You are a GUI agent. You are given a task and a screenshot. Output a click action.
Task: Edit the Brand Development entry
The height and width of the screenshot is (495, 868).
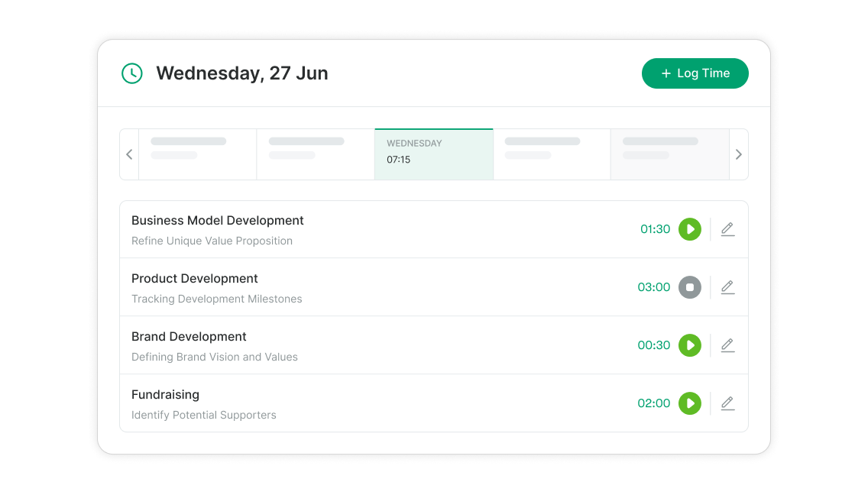pyautogui.click(x=727, y=345)
